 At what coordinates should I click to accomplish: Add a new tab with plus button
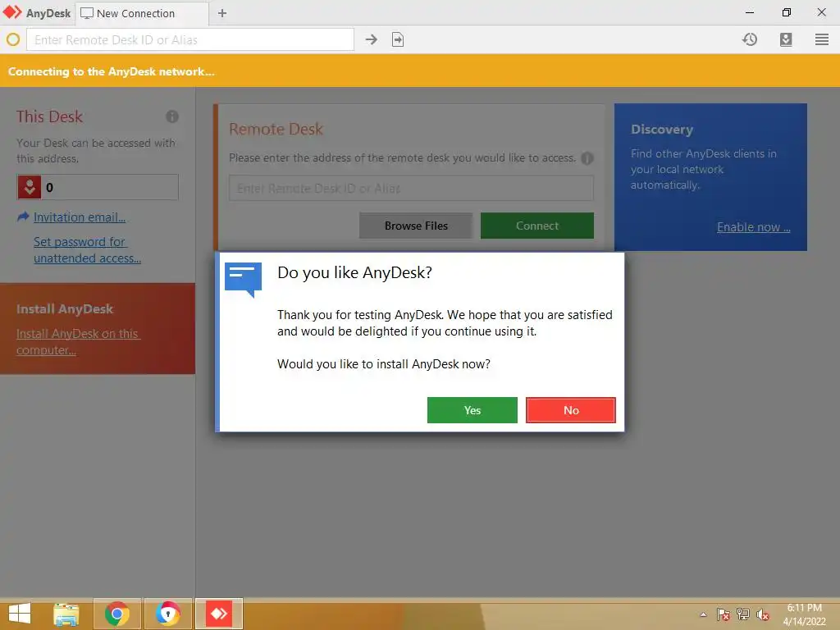point(221,13)
